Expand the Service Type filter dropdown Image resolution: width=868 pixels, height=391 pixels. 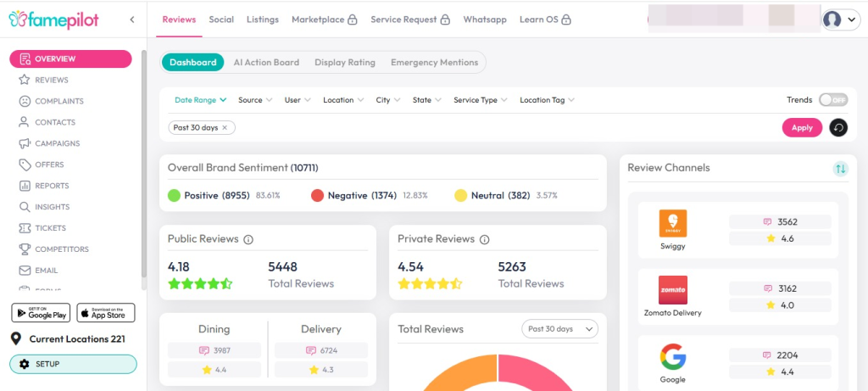(480, 100)
